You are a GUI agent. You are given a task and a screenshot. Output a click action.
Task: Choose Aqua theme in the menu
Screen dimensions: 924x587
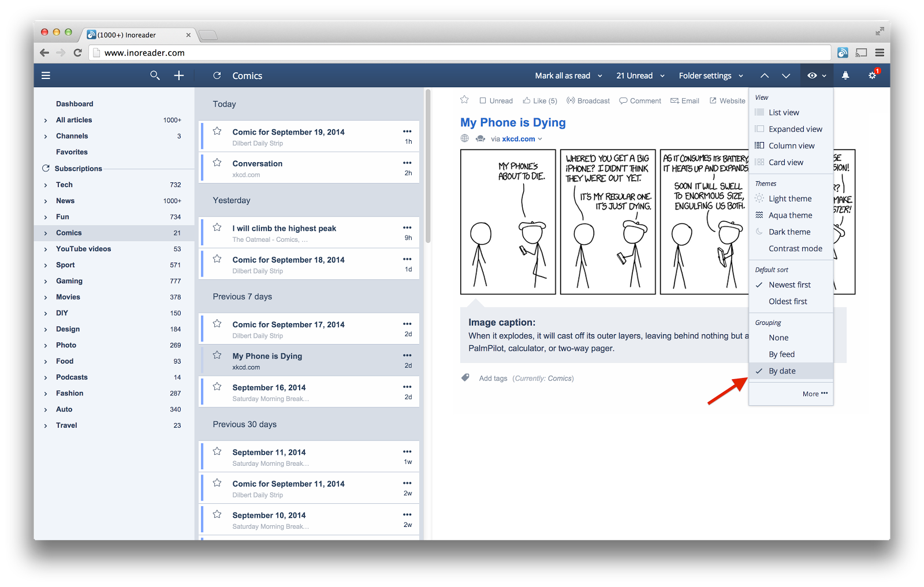click(791, 215)
